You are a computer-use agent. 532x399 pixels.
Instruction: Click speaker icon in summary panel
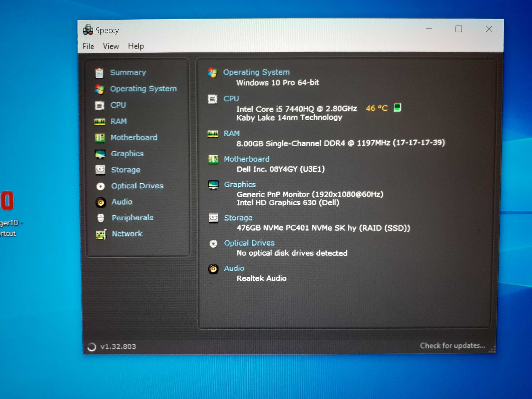pos(213,269)
